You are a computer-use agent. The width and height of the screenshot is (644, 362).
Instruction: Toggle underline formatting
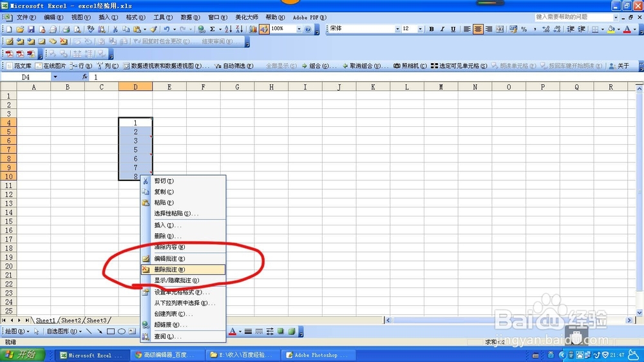pos(453,29)
